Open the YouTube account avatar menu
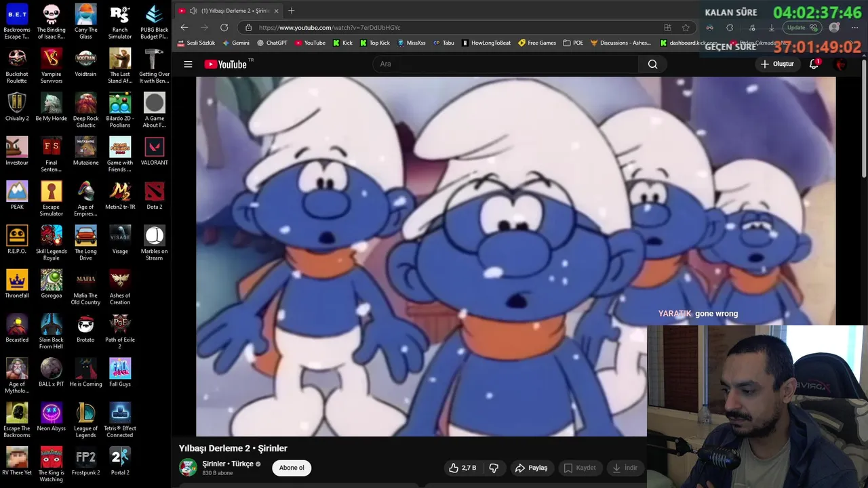The width and height of the screenshot is (868, 488). click(x=841, y=64)
